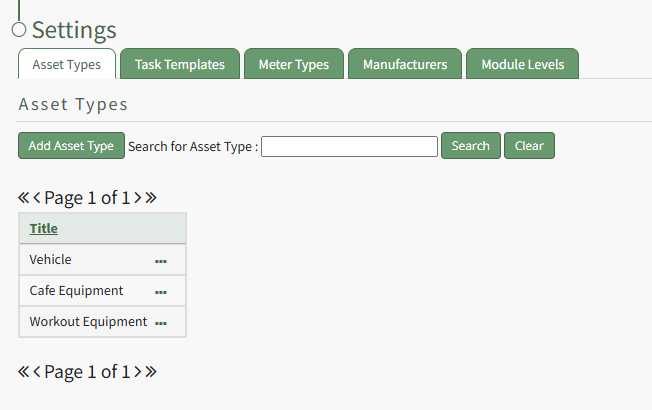Jump to last page in top pagination
This screenshot has width=652, height=410.
151,197
